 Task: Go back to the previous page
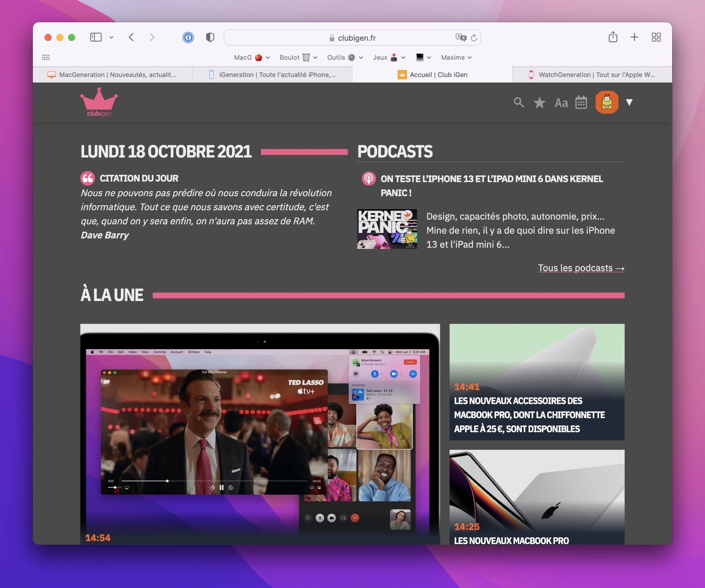click(132, 37)
